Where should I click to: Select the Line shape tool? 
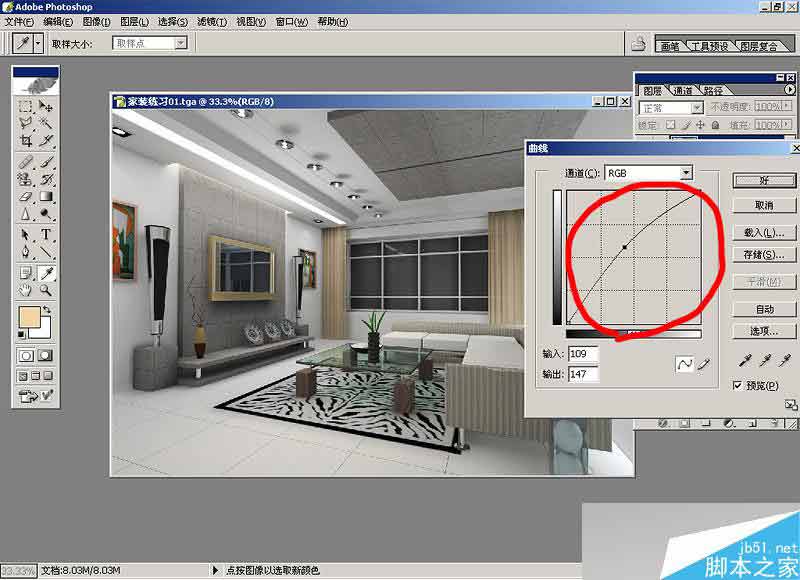(x=46, y=251)
